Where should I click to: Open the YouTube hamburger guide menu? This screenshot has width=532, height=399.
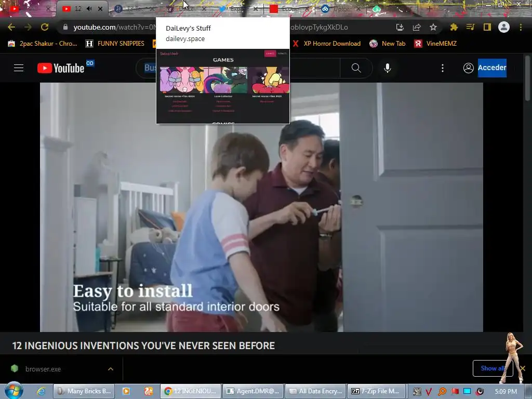[x=19, y=68]
